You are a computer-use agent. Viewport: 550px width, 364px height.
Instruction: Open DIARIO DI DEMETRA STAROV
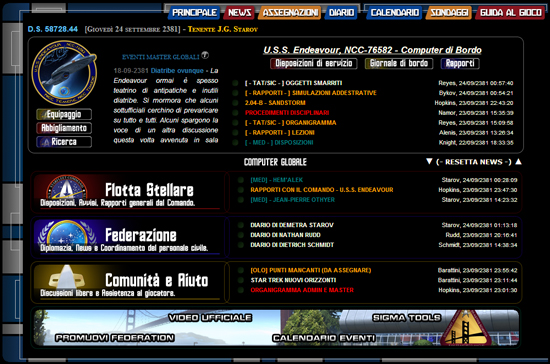292,225
